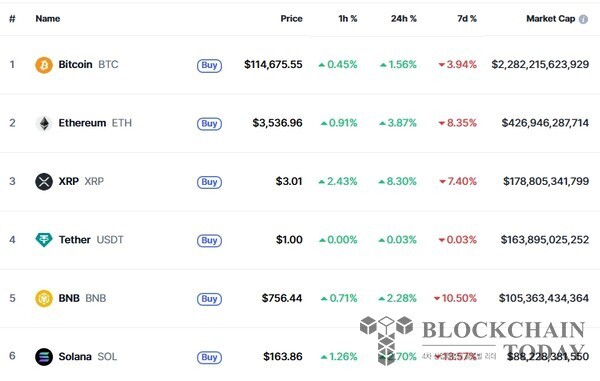Click the Buy button for XRP

[209, 182]
